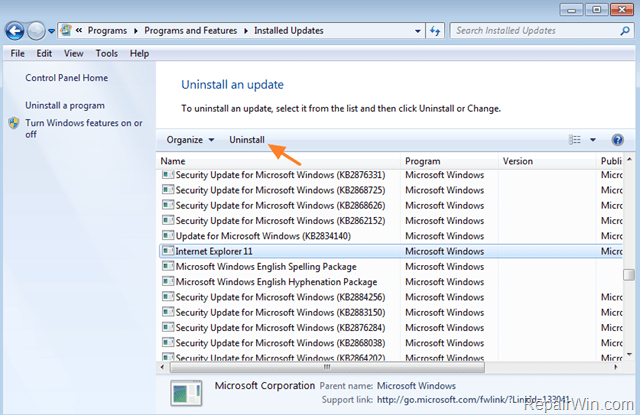
Task: Select Security Update KB2883150
Action: click(391, 313)
